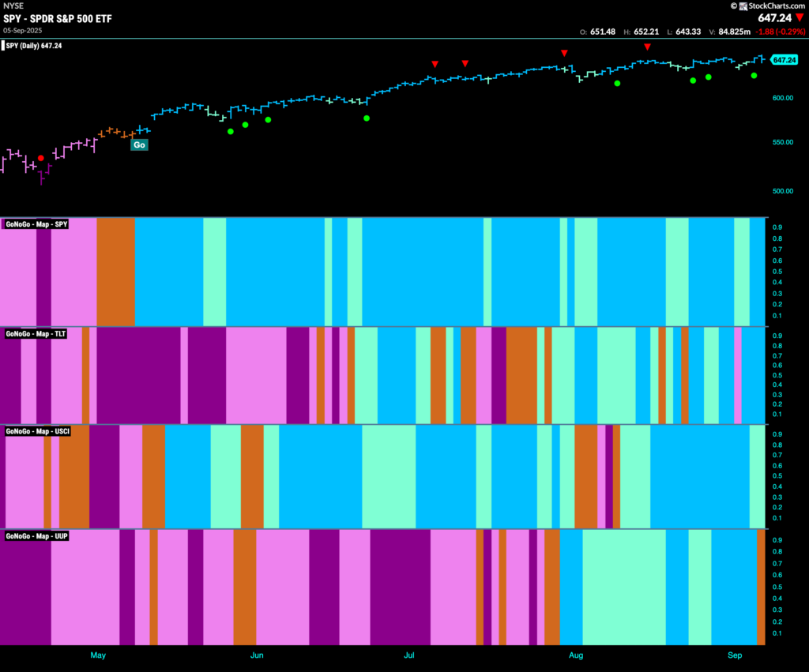Click the May label on time axis
This screenshot has width=809, height=672.
pyautogui.click(x=98, y=655)
